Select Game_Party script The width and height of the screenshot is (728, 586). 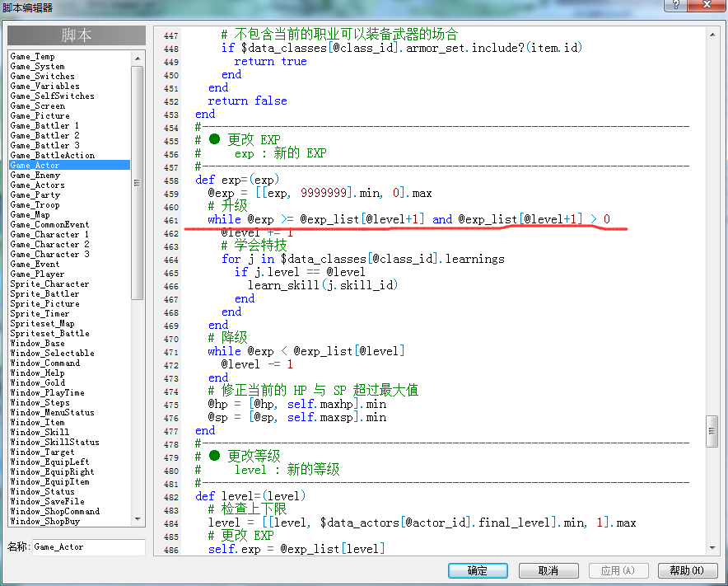[x=35, y=195]
